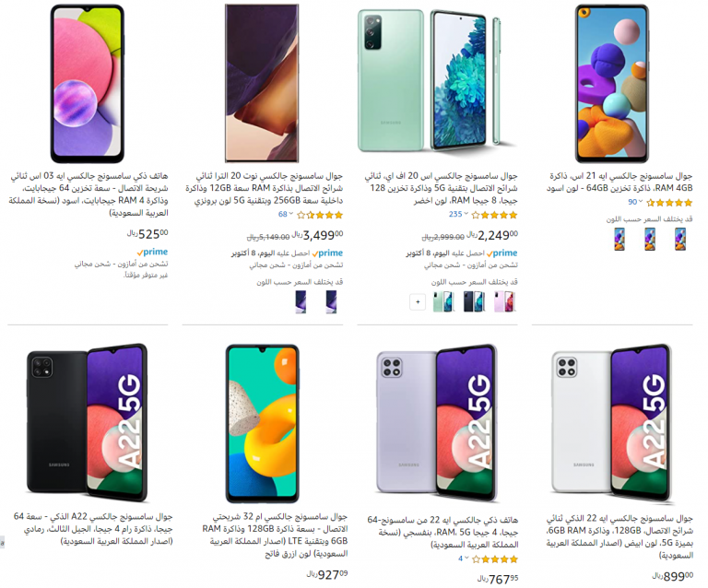Open the Galaxy A03s product image
This screenshot has height=588, width=708.
88,84
